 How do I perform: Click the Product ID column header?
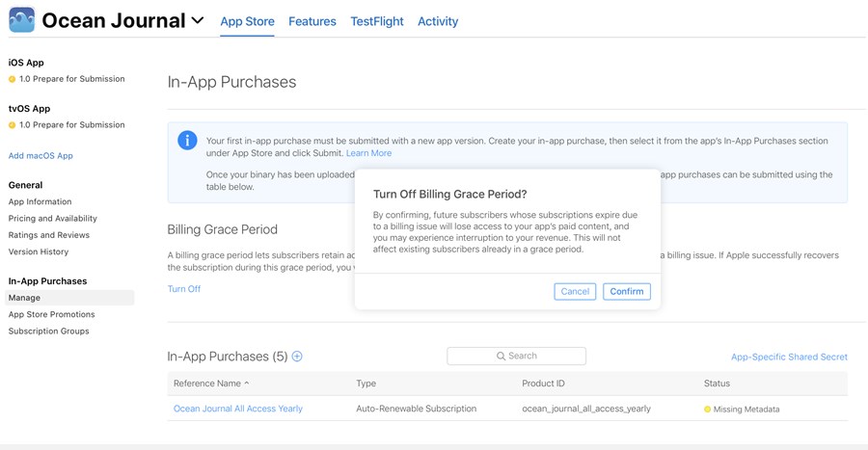[543, 384]
